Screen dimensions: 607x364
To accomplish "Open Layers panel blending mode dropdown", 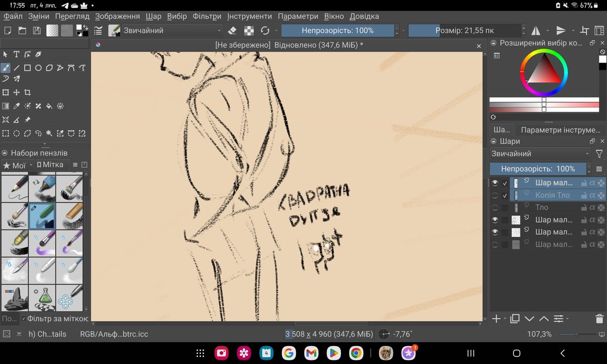I will coord(540,154).
